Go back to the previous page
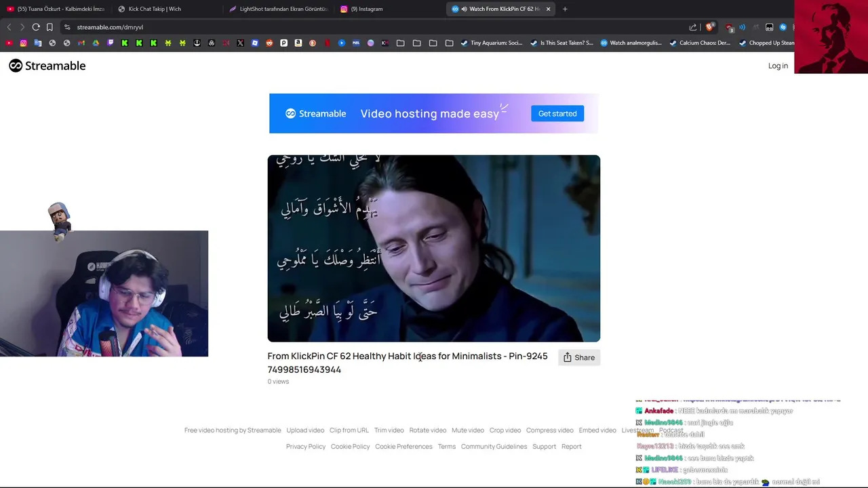This screenshot has width=868, height=488. [9, 27]
